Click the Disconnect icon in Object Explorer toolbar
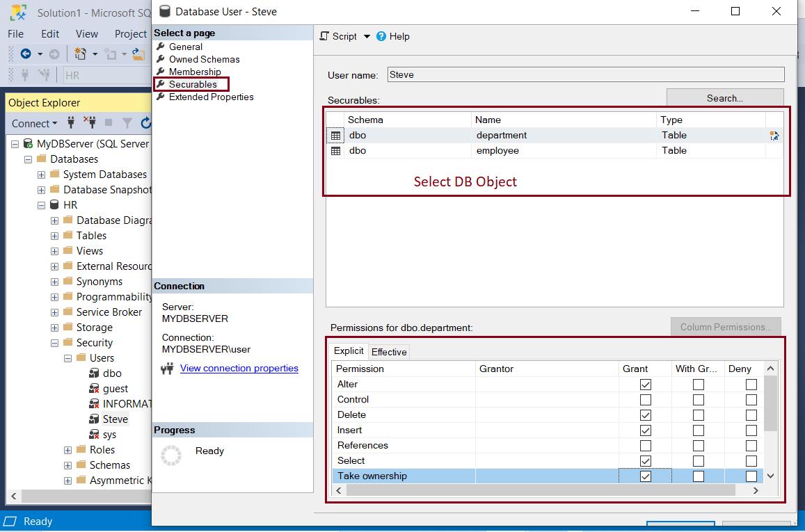Viewport: 805px width, 532px height. [x=90, y=123]
